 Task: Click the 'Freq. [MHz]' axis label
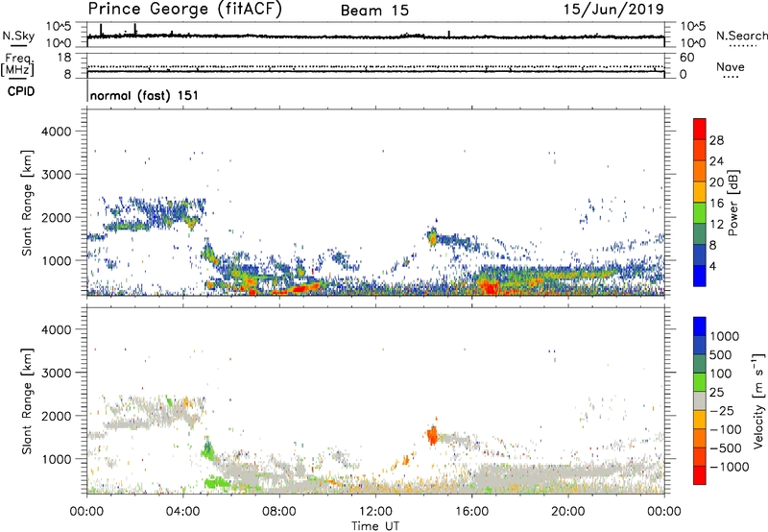(x=18, y=64)
